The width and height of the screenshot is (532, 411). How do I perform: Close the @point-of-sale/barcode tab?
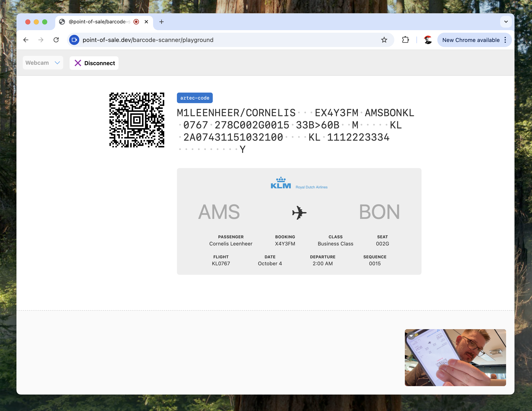click(146, 22)
